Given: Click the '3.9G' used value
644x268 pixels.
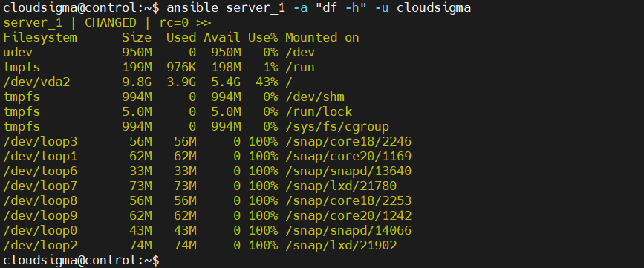Looking at the screenshot, I should [x=181, y=82].
